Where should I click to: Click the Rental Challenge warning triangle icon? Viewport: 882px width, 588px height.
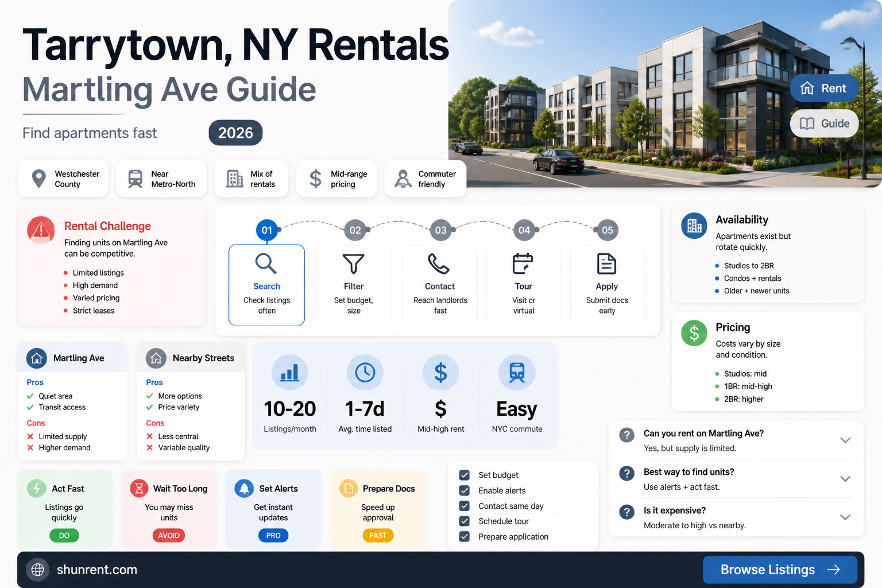pyautogui.click(x=41, y=230)
